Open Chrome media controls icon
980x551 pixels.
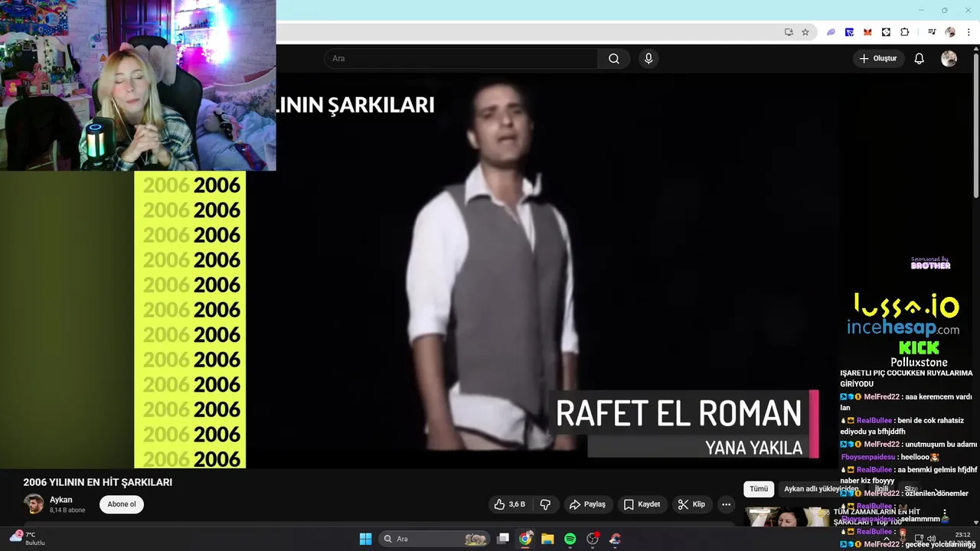pos(932,32)
